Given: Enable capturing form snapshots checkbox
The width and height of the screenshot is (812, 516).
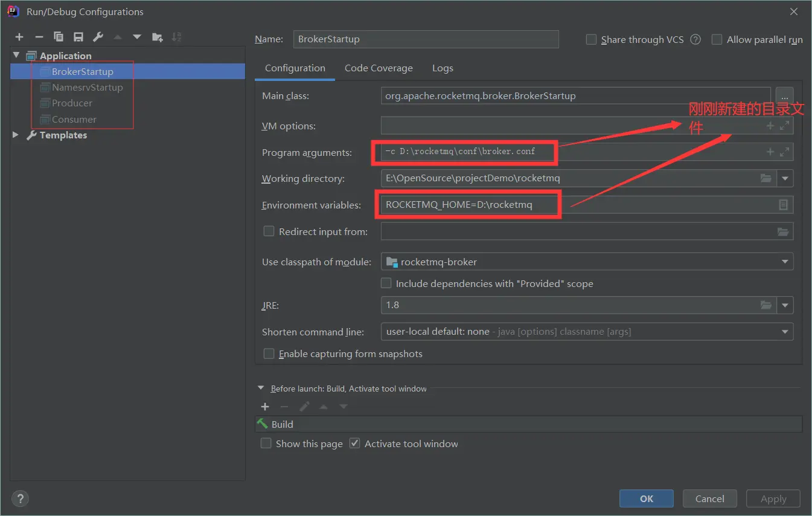Looking at the screenshot, I should tap(269, 353).
